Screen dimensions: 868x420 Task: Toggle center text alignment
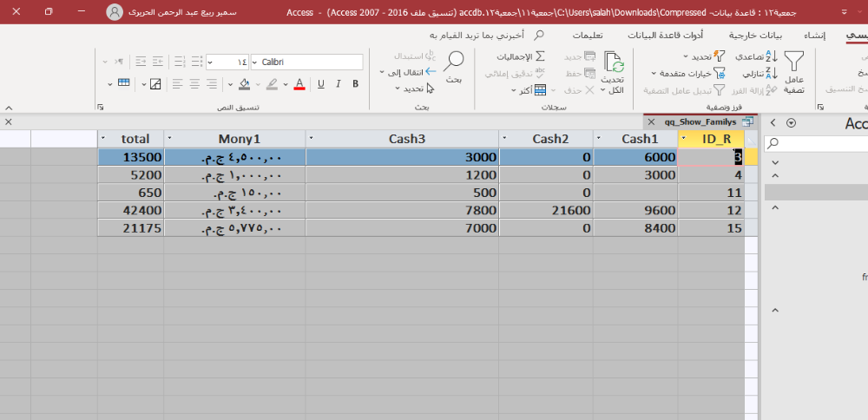point(194,84)
